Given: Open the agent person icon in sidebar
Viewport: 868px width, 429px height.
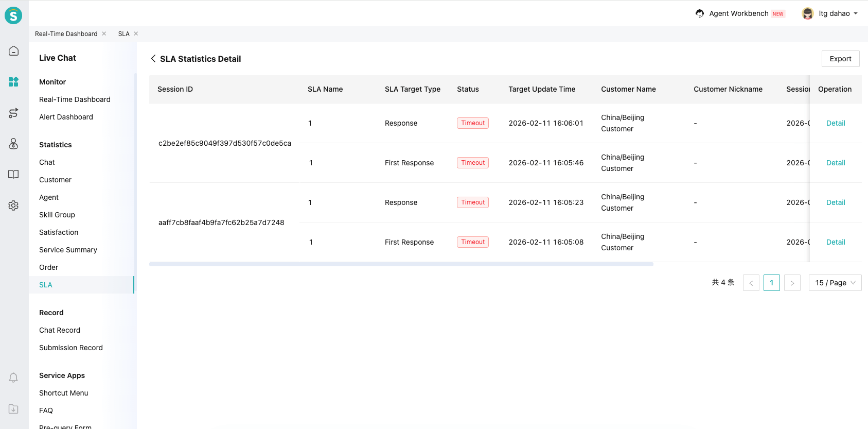Looking at the screenshot, I should tap(14, 144).
